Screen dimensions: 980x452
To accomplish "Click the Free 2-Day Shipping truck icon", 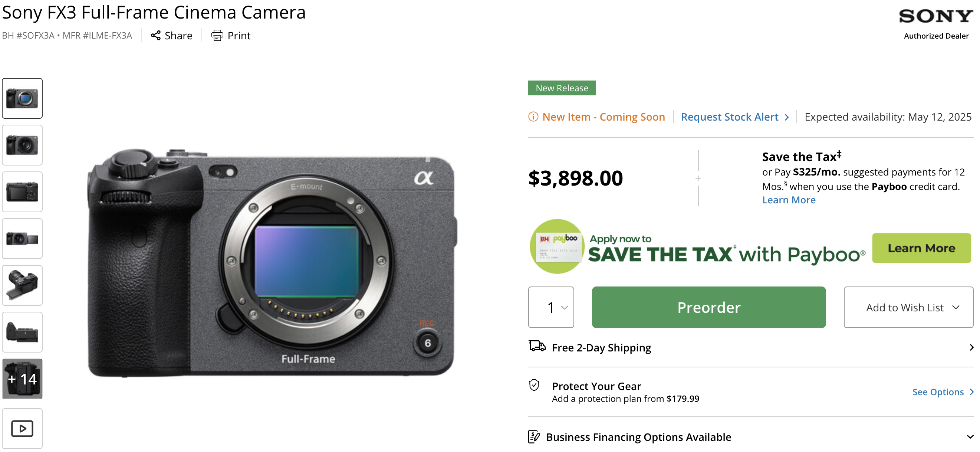I will (537, 346).
